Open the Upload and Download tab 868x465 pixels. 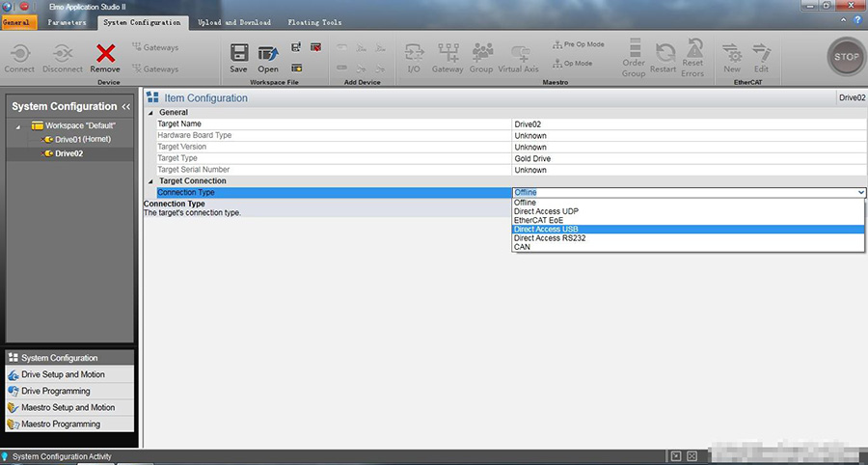pyautogui.click(x=234, y=22)
